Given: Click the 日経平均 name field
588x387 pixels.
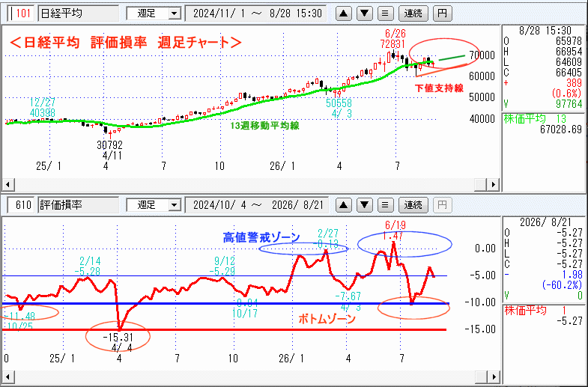Looking at the screenshot, I should (x=79, y=14).
